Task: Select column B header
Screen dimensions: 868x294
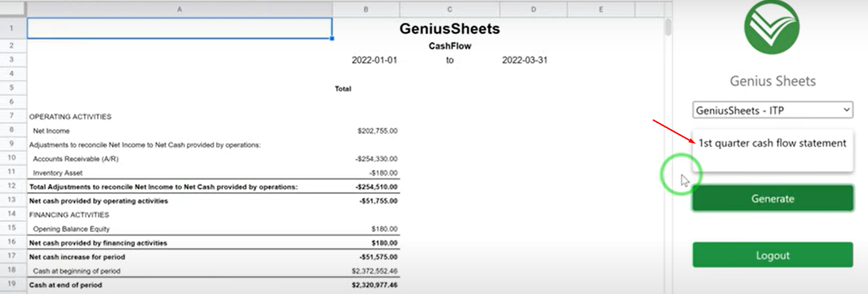Action: coord(366,9)
